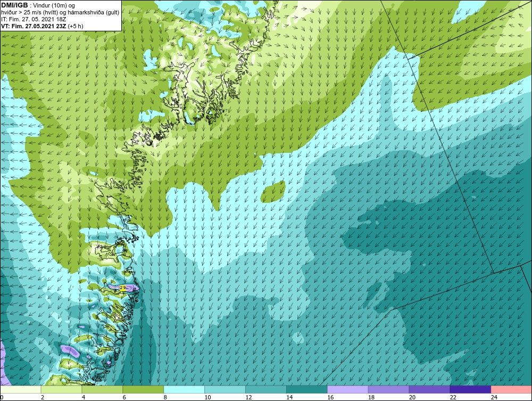Screen dimensions: 532x401
Task: Select the 2-4 m/s light green swatch
Action: [x=61, y=389]
